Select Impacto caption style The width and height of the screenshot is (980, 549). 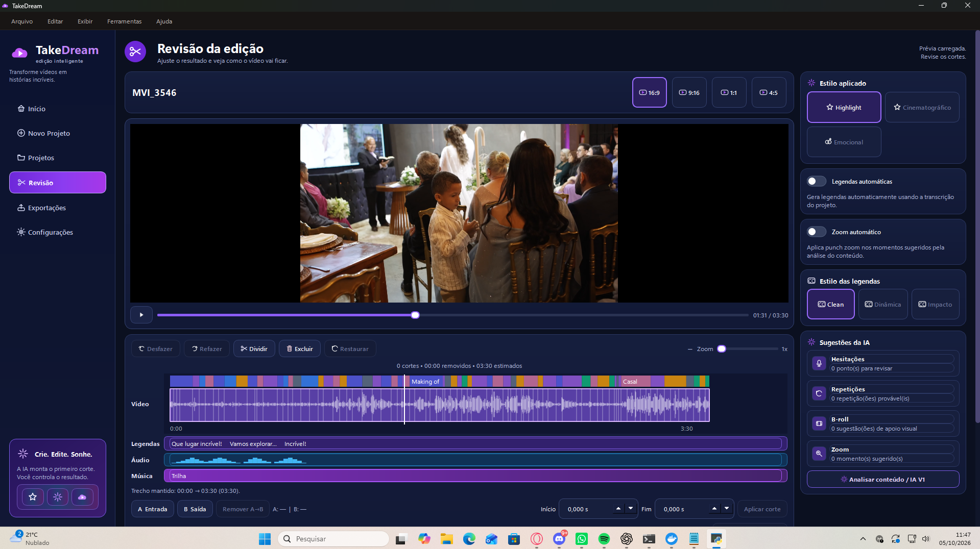coord(936,304)
